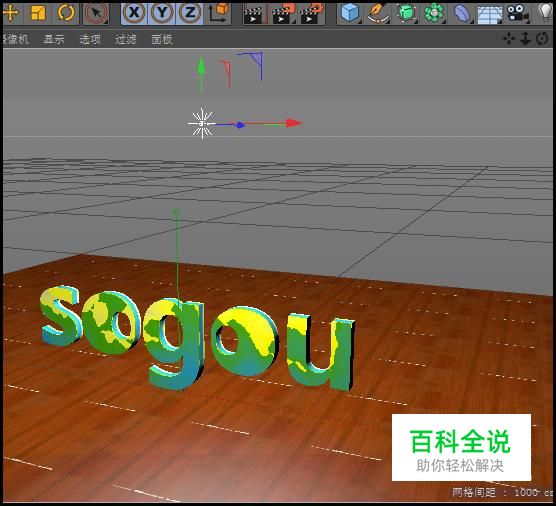Render to Picture Viewer

point(283,13)
